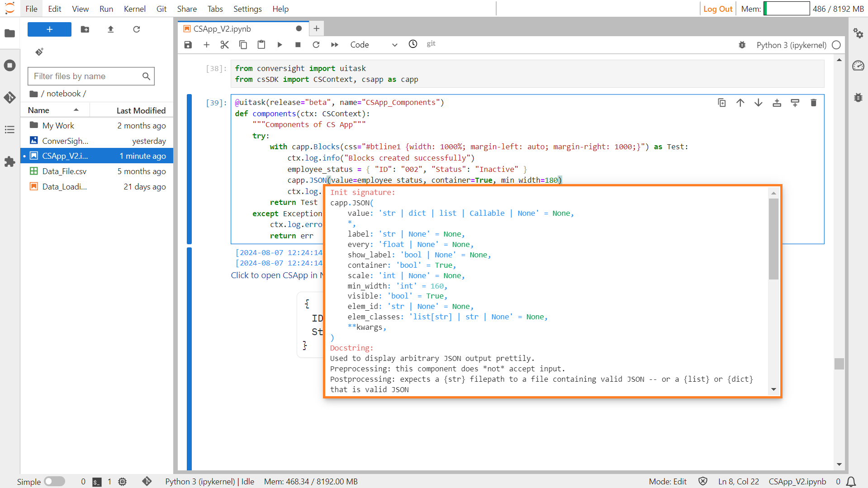Screen dimensions: 868x488
Task: Click Python 3 (ipykernel) | Idle status
Action: (209, 482)
